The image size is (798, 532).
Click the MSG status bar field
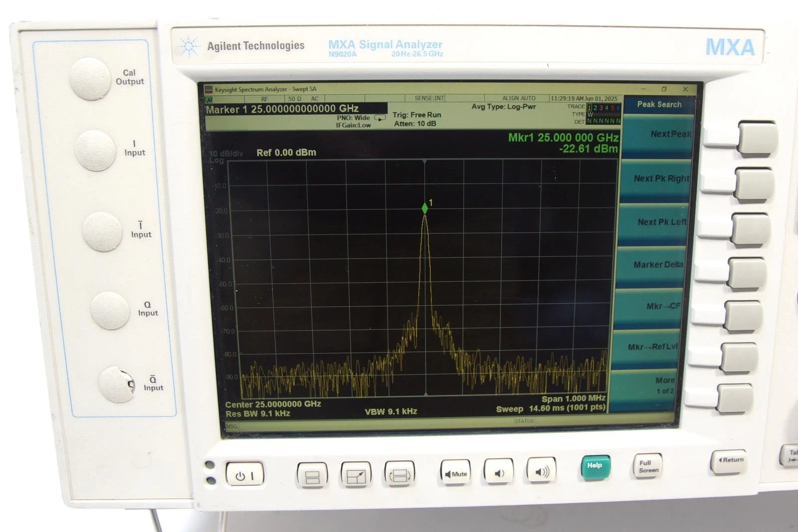(232, 426)
